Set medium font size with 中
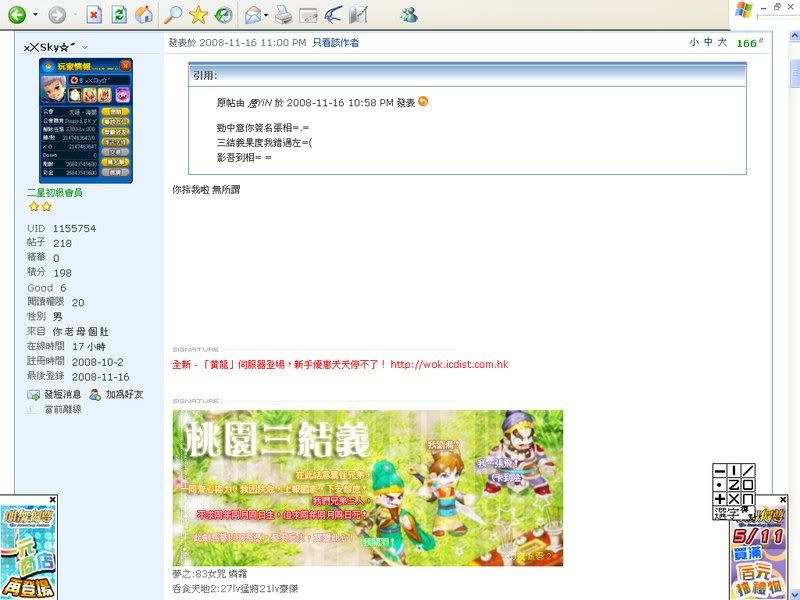The height and width of the screenshot is (600, 800). click(x=708, y=42)
